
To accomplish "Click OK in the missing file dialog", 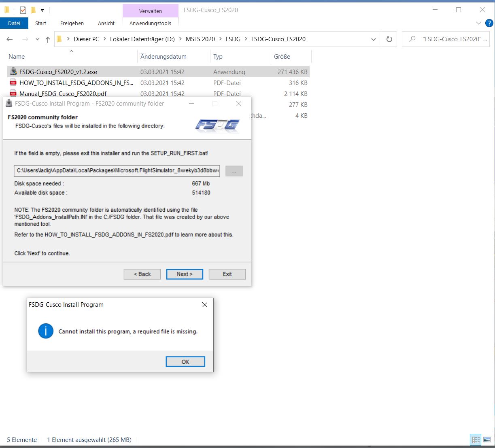I will pos(185,362).
